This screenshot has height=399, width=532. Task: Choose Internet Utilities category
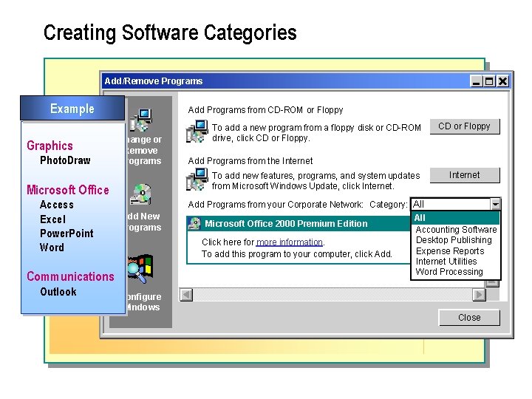pos(446,262)
